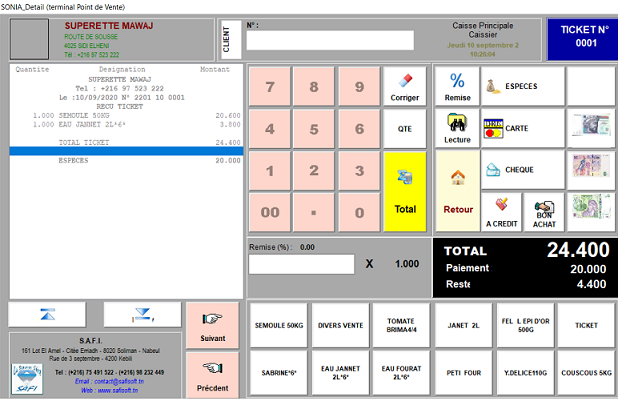
Task: Add FEL L EPI D'OR 500G product
Action: pos(525,325)
